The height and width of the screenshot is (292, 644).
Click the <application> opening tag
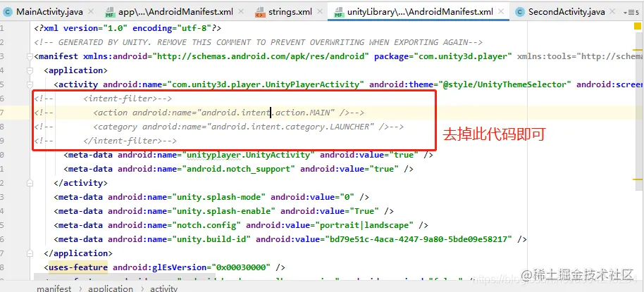click(76, 70)
